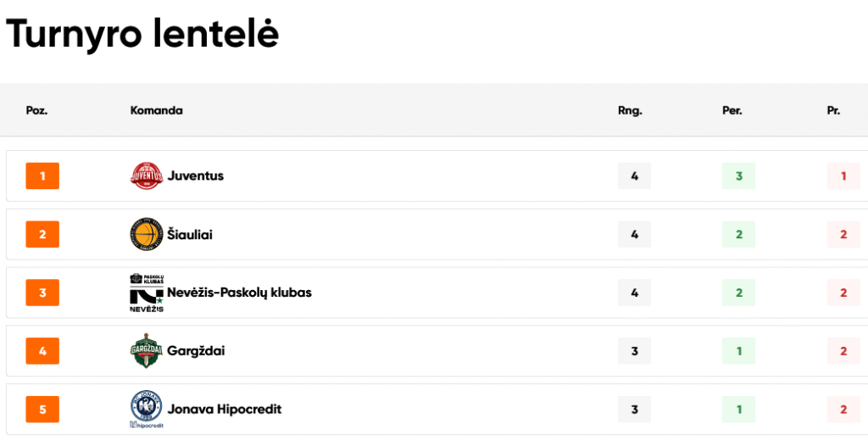This screenshot has height=441, width=868.
Task: Open the Juventus team link
Action: point(196,176)
